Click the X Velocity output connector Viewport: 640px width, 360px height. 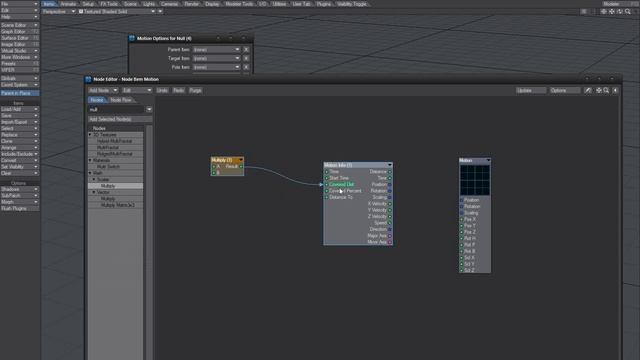(x=390, y=204)
